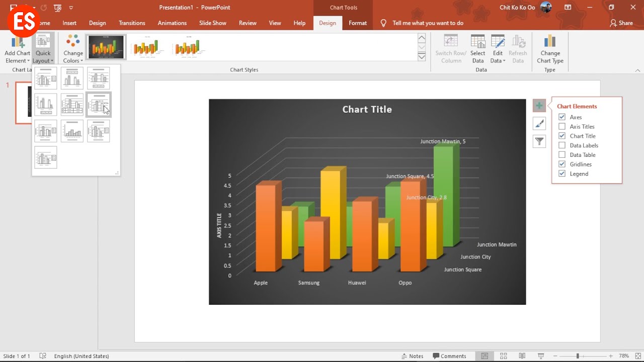The width and height of the screenshot is (644, 362).
Task: Switch to Normal view in status bar
Action: [485, 356]
